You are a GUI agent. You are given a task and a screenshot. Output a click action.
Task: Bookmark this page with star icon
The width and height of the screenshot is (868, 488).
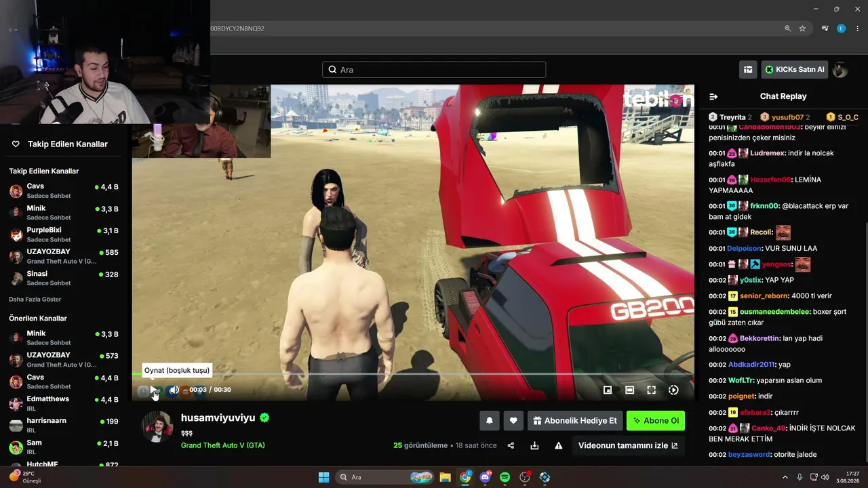coord(802,28)
